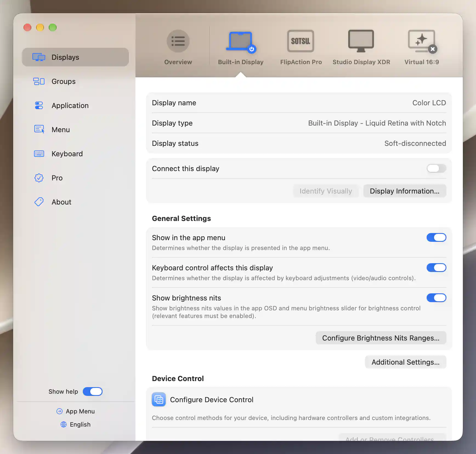476x454 pixels.
Task: Click the Studio Display XDR tab label
Action: pos(361,62)
